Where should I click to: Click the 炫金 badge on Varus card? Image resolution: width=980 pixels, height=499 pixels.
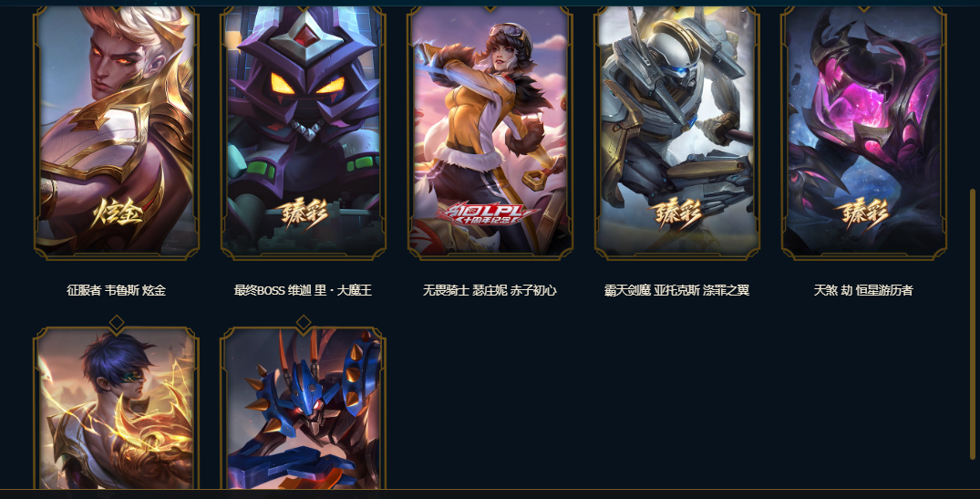tap(117, 213)
